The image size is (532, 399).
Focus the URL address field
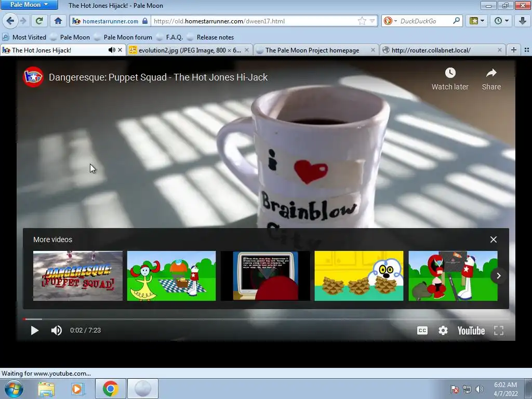255,21
